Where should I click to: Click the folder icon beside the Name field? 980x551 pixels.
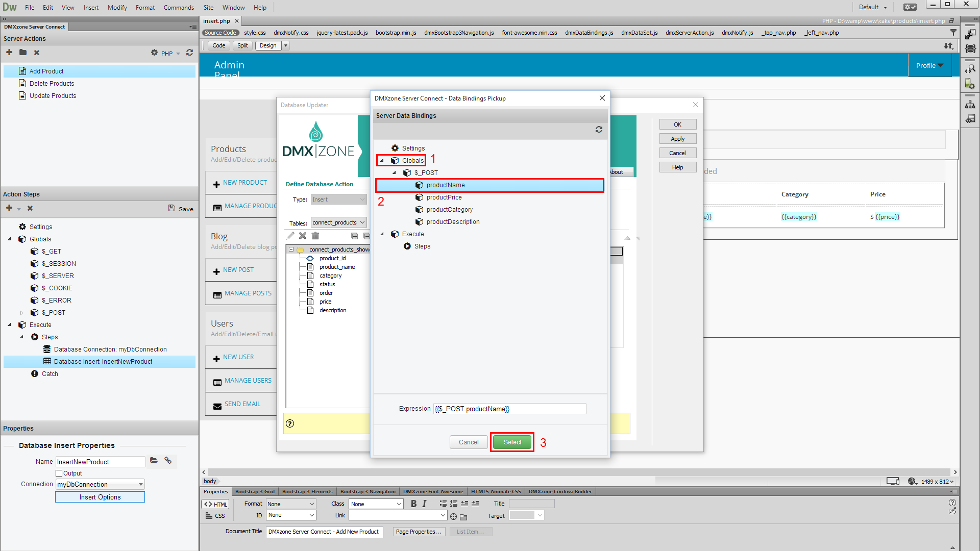[x=154, y=461]
